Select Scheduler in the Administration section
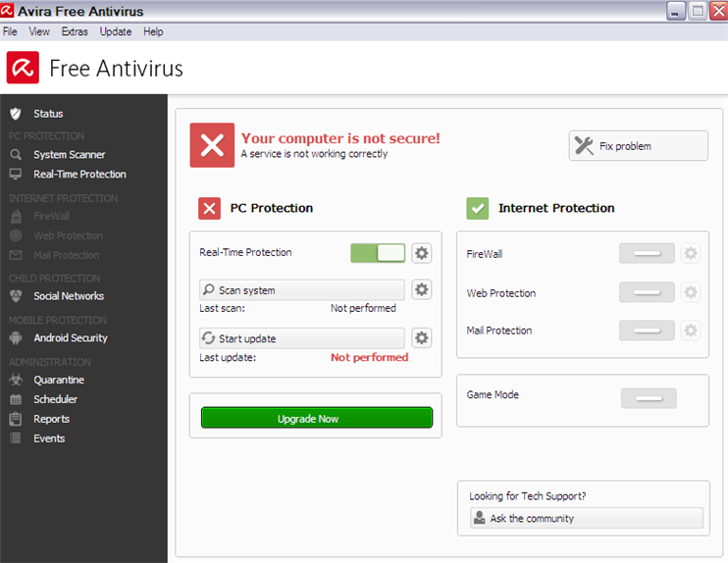The width and height of the screenshot is (728, 563). click(x=55, y=399)
